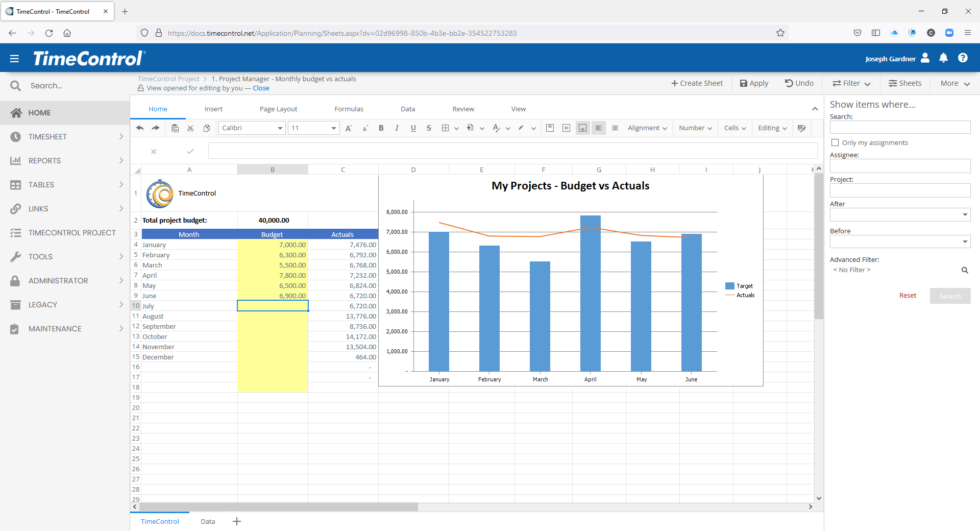980x531 pixels.
Task: Switch to the Formulas ribbon tab
Action: pyautogui.click(x=349, y=109)
